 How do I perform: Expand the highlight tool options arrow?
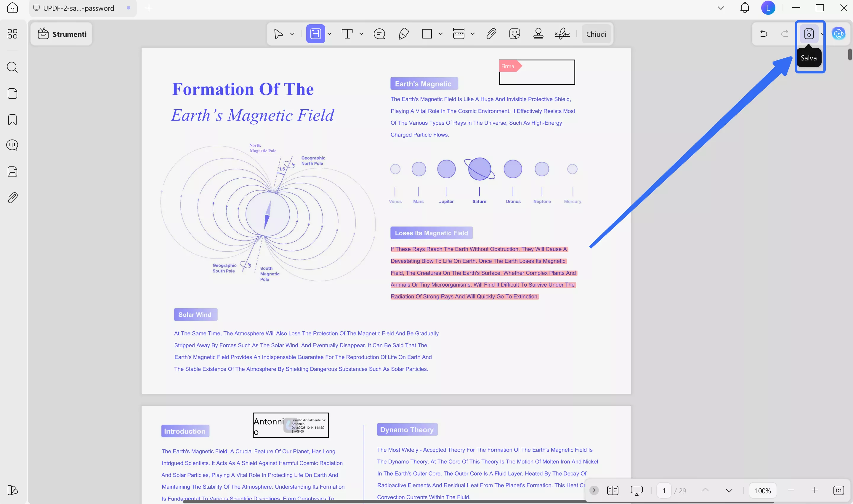tap(330, 34)
